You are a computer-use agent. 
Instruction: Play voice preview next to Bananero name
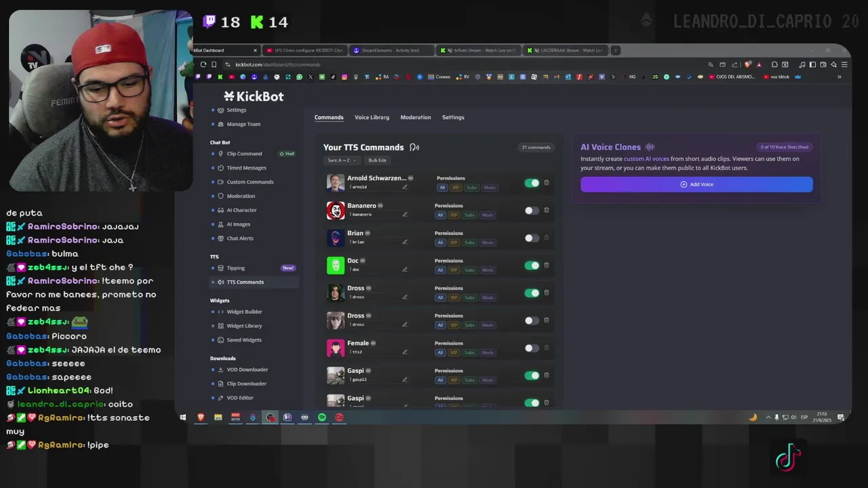380,205
